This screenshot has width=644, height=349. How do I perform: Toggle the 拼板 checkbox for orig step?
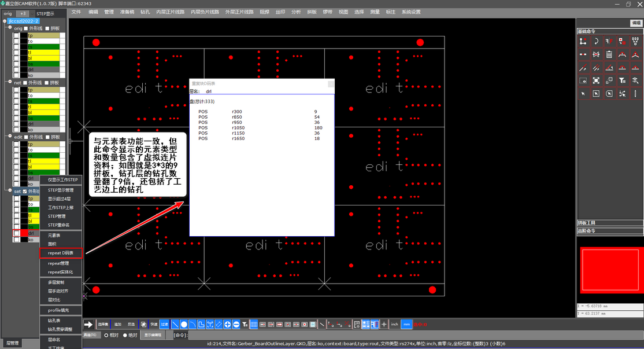coord(47,28)
